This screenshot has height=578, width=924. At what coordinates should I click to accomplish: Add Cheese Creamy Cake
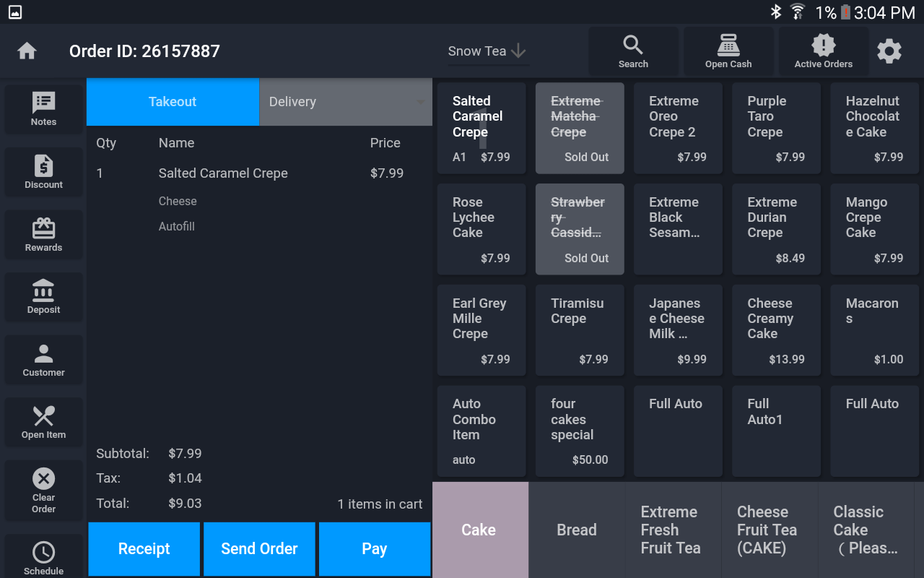click(x=776, y=330)
